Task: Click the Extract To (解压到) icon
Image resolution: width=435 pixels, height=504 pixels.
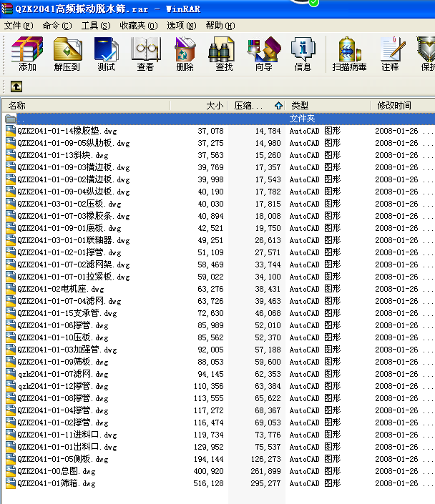Action: [x=67, y=54]
